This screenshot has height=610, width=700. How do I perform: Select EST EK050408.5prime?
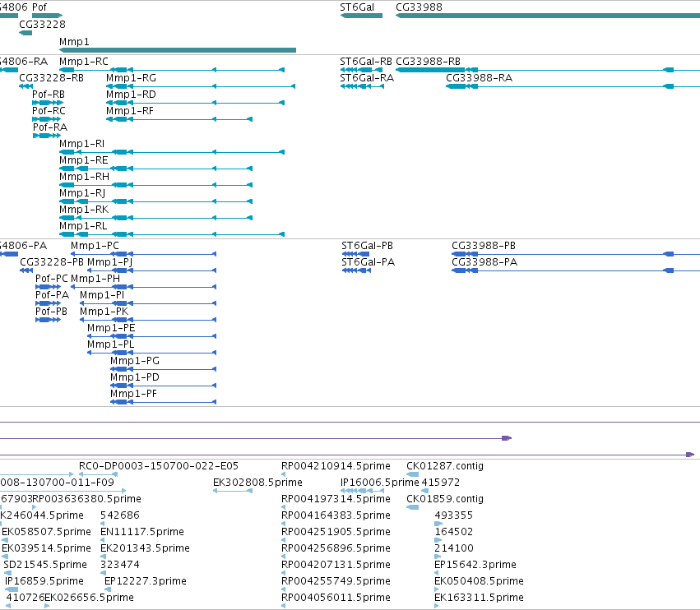click(x=479, y=582)
